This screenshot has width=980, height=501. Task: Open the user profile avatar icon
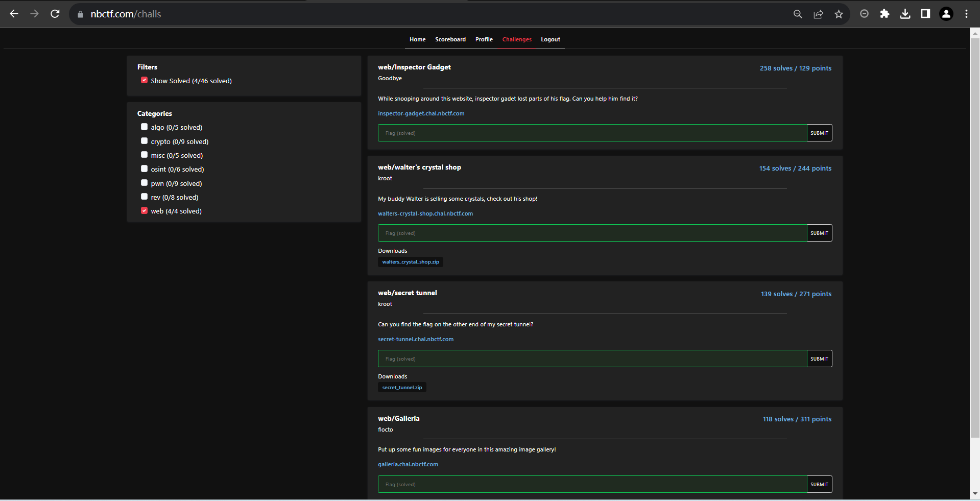946,14
